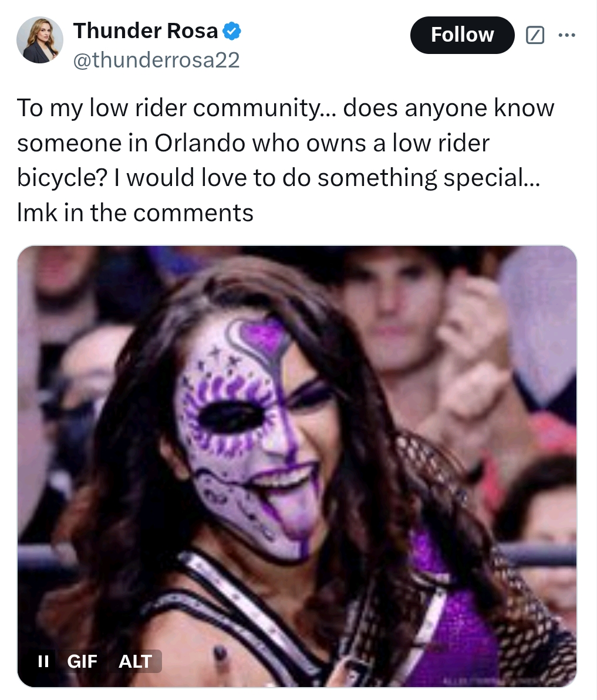Open the post by clicking its text
The height and width of the screenshot is (700, 597).
[286, 160]
